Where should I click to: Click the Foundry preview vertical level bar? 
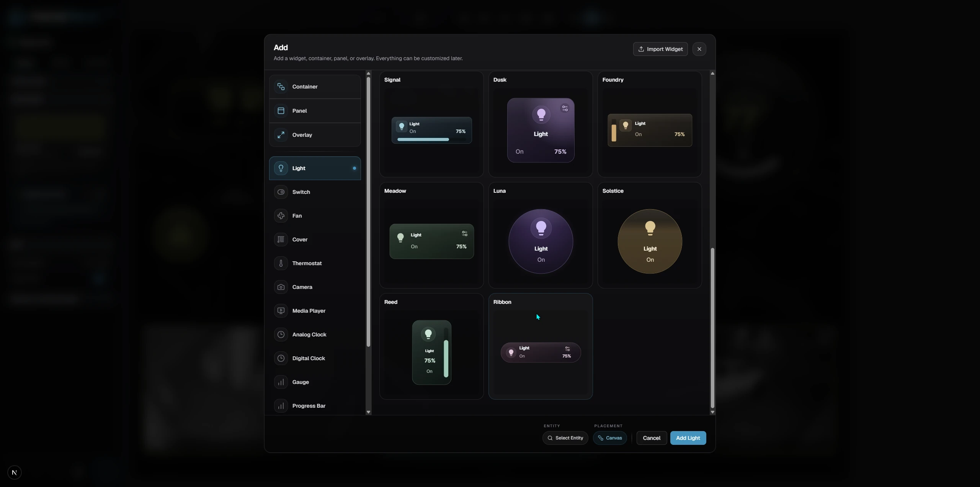coord(614,130)
